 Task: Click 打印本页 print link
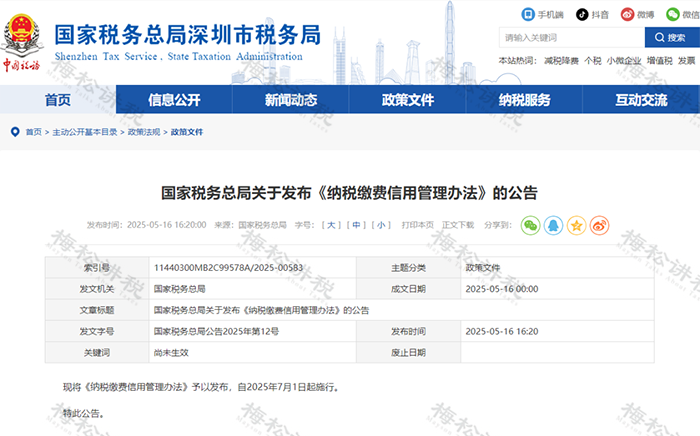[417, 225]
